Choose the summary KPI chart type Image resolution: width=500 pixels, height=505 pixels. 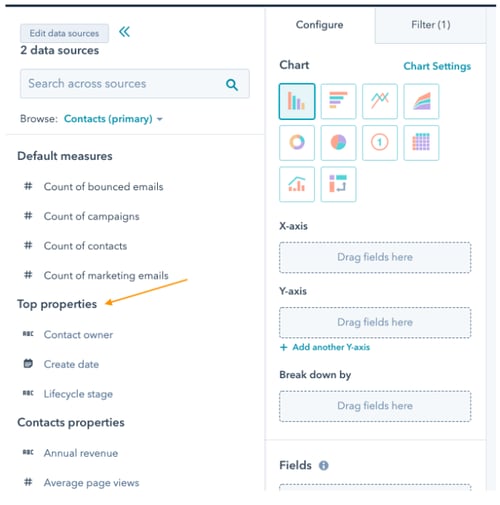[380, 143]
